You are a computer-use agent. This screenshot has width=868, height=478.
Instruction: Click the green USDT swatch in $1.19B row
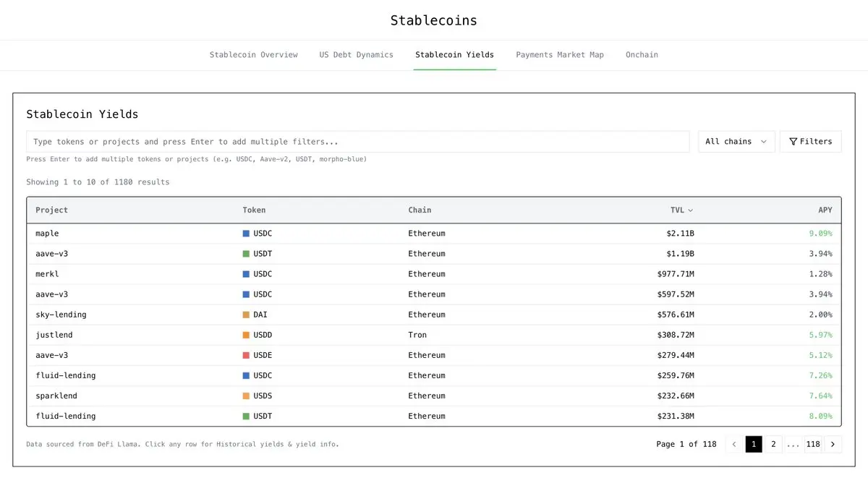246,254
